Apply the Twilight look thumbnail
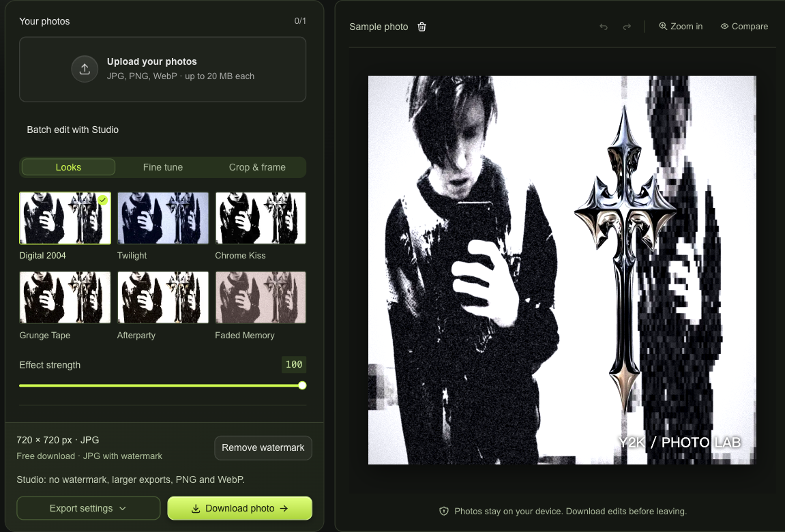Screen dimensions: 785x532 pos(163,218)
